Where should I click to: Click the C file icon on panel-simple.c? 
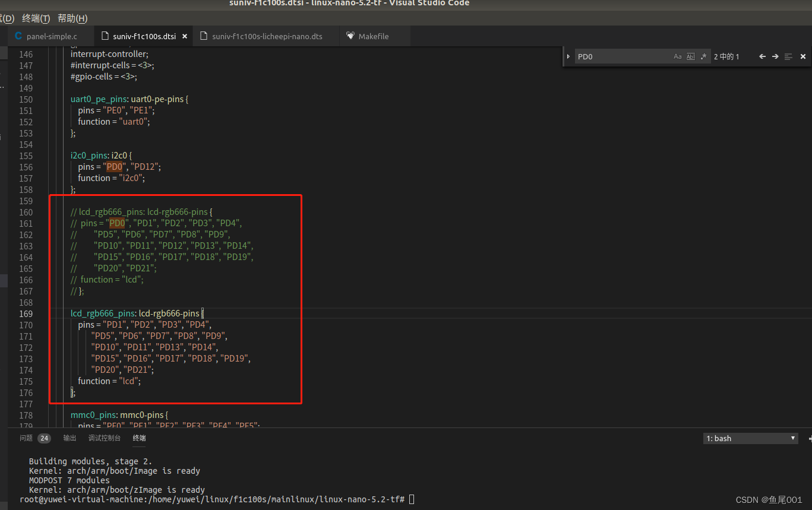pyautogui.click(x=18, y=36)
